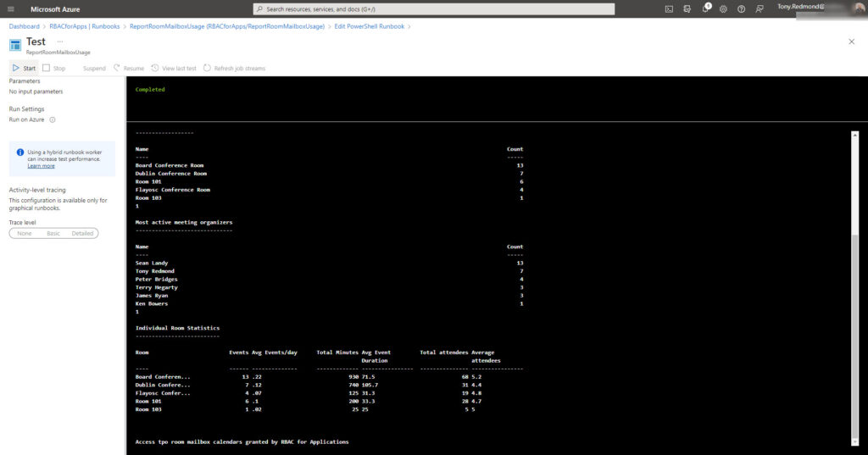Click the Access to room mailbox calendars message
The height and width of the screenshot is (455, 868).
242,442
